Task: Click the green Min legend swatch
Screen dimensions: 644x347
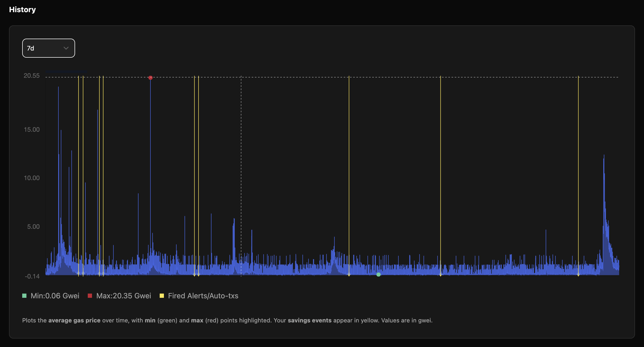Action: pyautogui.click(x=24, y=296)
